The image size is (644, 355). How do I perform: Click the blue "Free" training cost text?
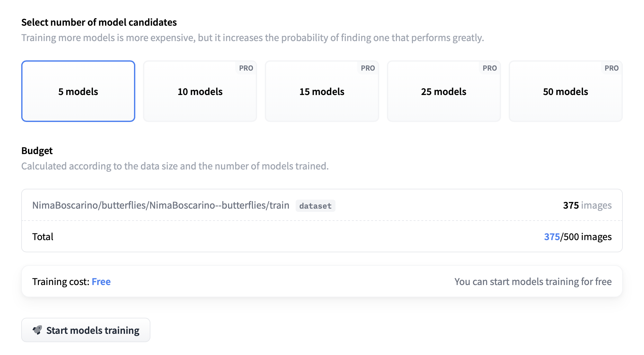[x=101, y=282]
